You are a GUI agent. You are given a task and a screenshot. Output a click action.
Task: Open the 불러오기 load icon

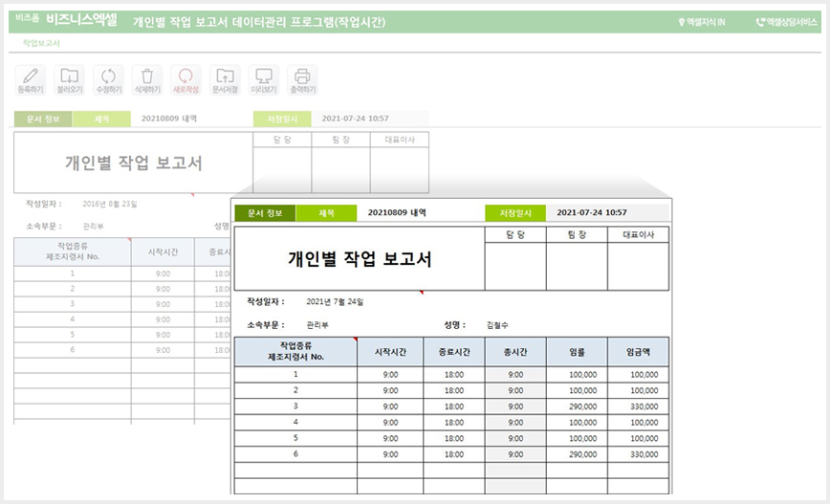click(x=70, y=80)
